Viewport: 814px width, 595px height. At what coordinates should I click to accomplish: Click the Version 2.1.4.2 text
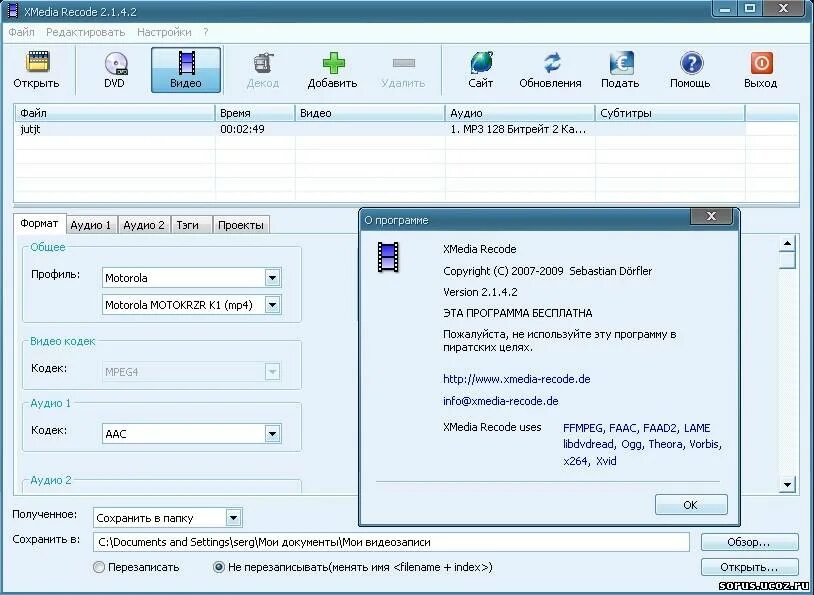point(480,292)
